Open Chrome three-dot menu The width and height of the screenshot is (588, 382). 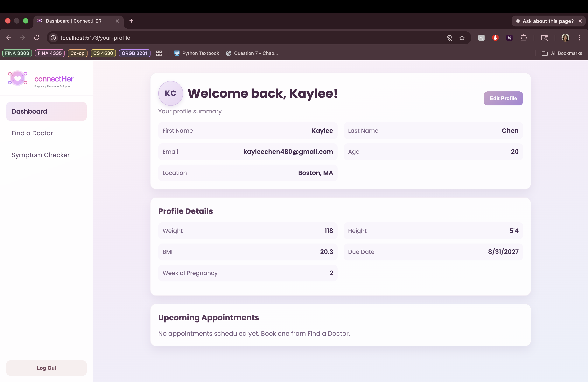(x=579, y=38)
